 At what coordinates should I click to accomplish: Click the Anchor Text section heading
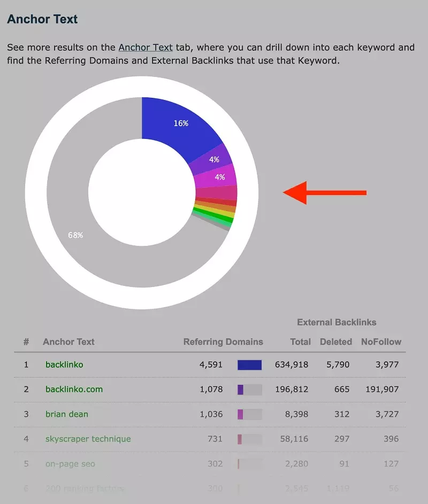click(42, 19)
